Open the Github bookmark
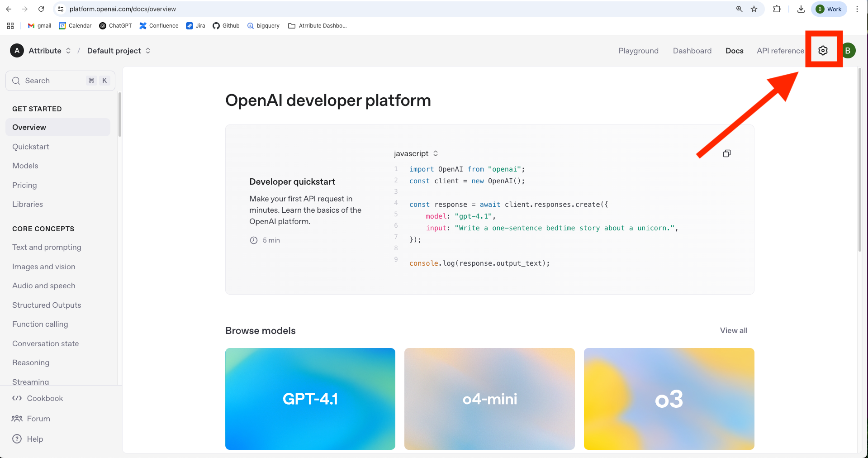The height and width of the screenshot is (458, 868). (x=226, y=26)
